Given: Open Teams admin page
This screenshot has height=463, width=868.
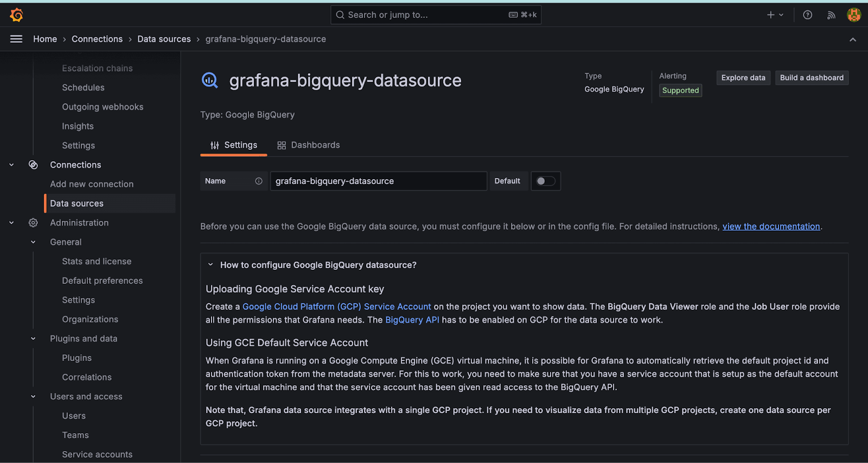Looking at the screenshot, I should coord(75,435).
